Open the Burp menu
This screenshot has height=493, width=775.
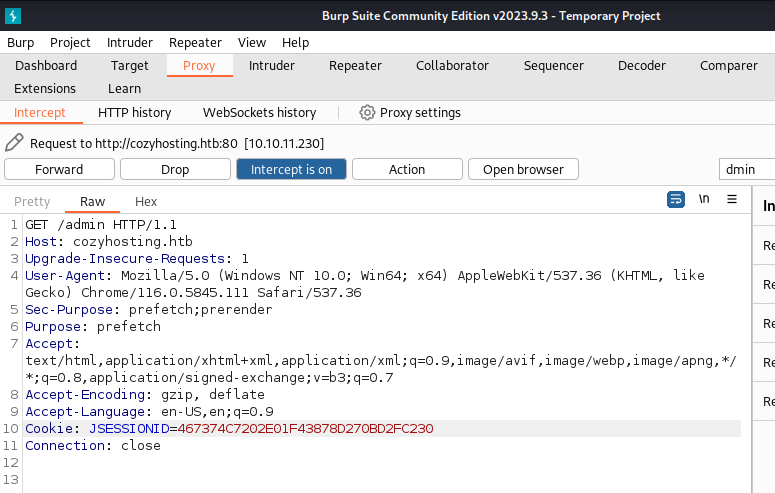pyautogui.click(x=21, y=43)
